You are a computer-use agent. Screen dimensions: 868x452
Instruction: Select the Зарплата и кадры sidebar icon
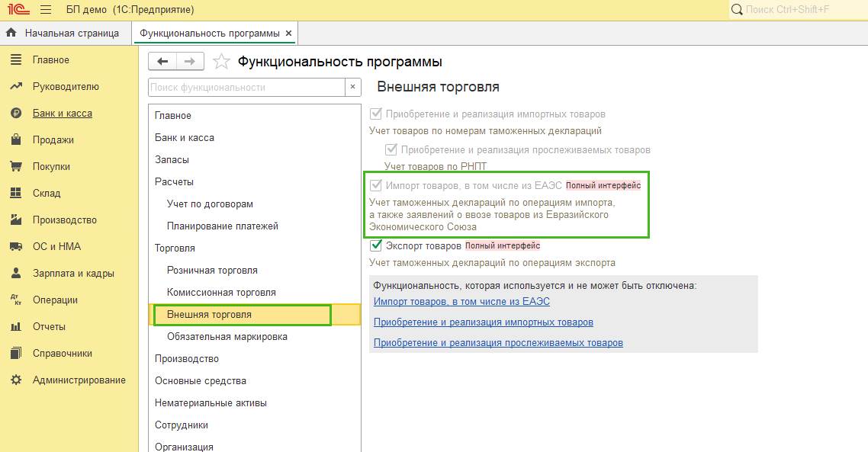(x=17, y=273)
